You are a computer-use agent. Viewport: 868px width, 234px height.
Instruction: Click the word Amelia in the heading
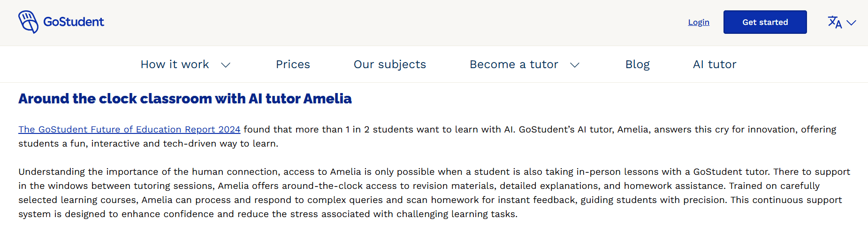pyautogui.click(x=327, y=99)
